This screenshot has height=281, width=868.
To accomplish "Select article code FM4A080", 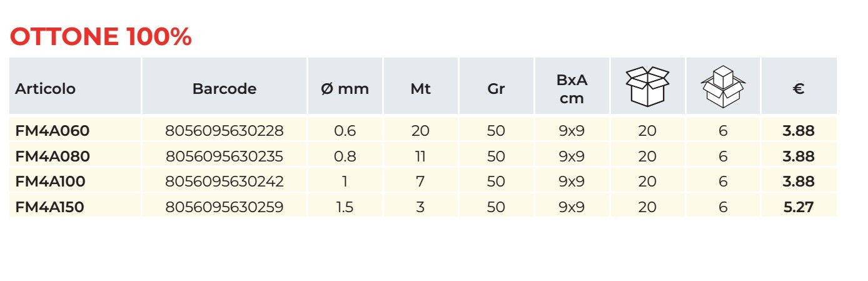I will (x=53, y=156).
